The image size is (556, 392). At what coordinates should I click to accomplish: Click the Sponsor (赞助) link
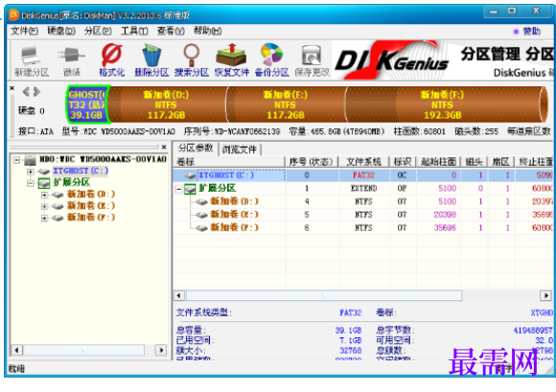[531, 32]
